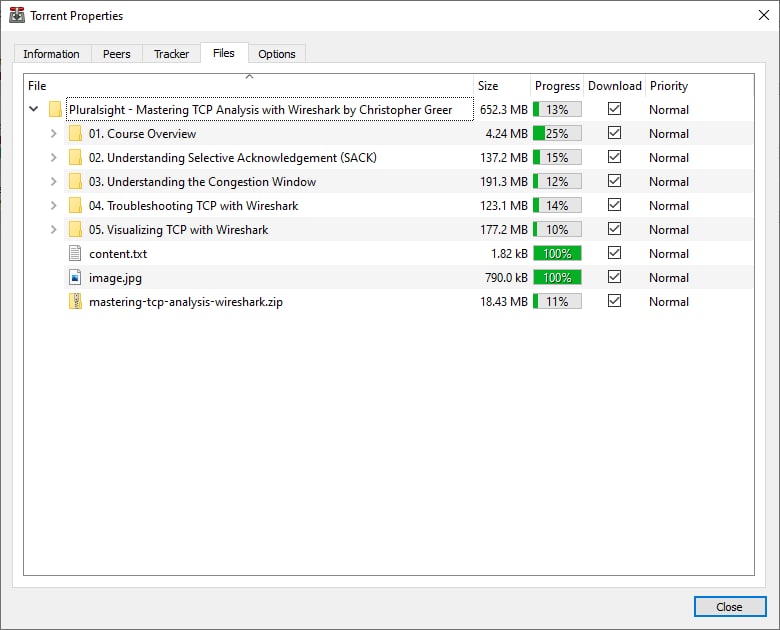Click the Close button
The height and width of the screenshot is (630, 780).
point(730,607)
